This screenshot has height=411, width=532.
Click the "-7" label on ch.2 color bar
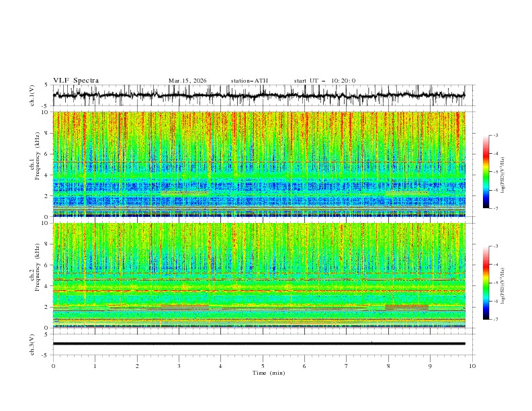[496, 320]
